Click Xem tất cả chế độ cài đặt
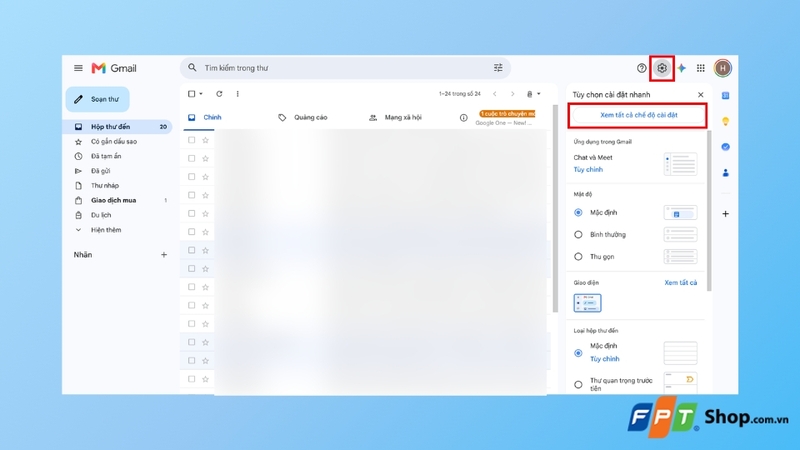 (x=638, y=115)
